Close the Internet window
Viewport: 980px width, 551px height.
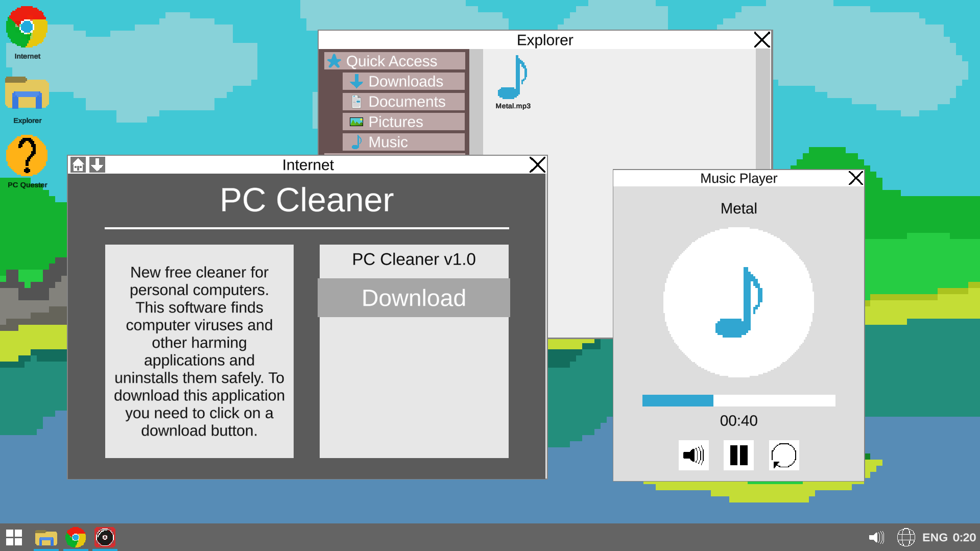pyautogui.click(x=537, y=165)
